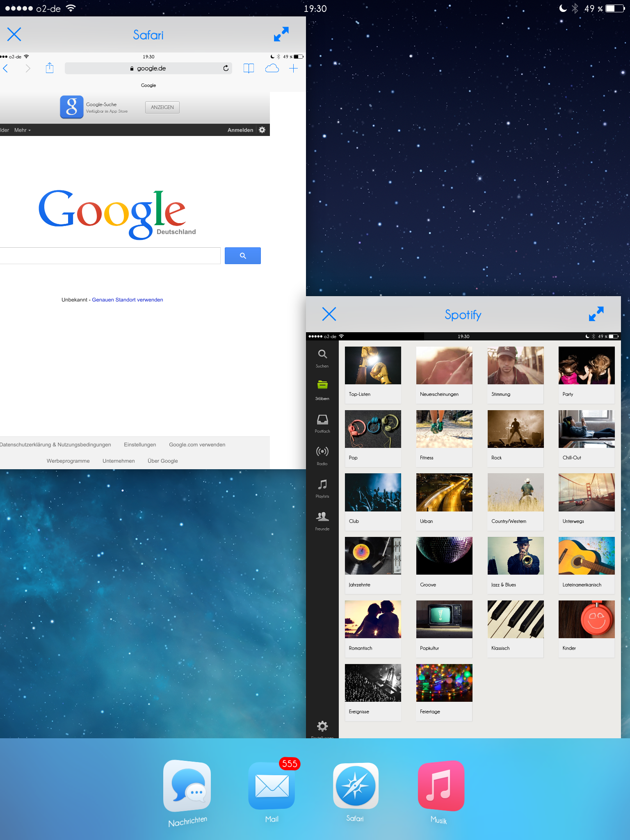Launch Mail from the dock
Screen dimensions: 630x840
pyautogui.click(x=272, y=787)
